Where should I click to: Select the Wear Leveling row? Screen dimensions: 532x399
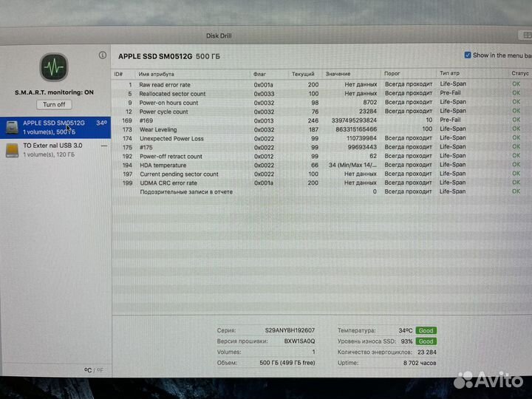click(x=321, y=129)
